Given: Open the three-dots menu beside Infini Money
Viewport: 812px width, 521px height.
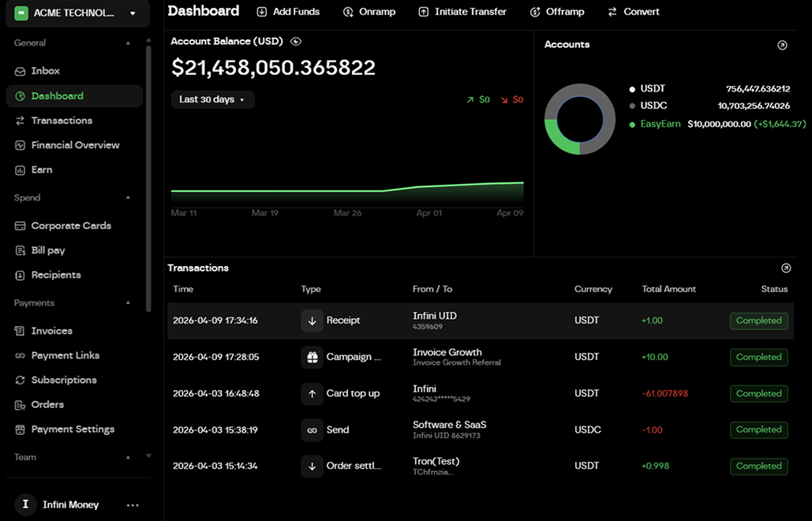Looking at the screenshot, I should 133,505.
